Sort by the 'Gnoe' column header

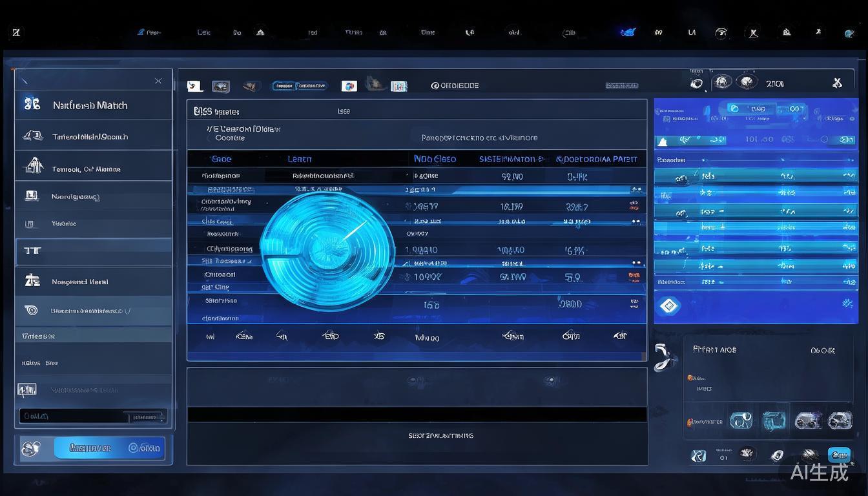222,159
